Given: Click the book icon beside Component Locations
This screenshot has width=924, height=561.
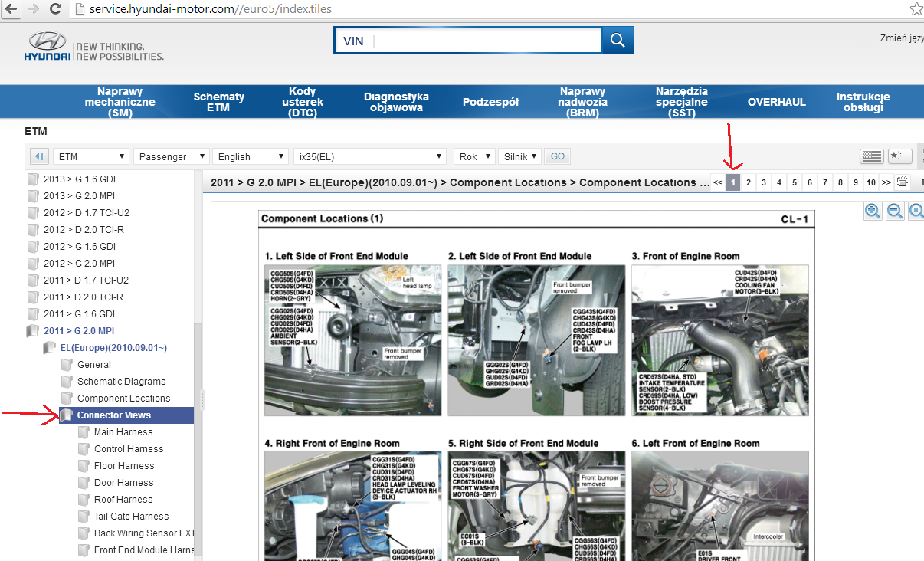Looking at the screenshot, I should [67, 398].
